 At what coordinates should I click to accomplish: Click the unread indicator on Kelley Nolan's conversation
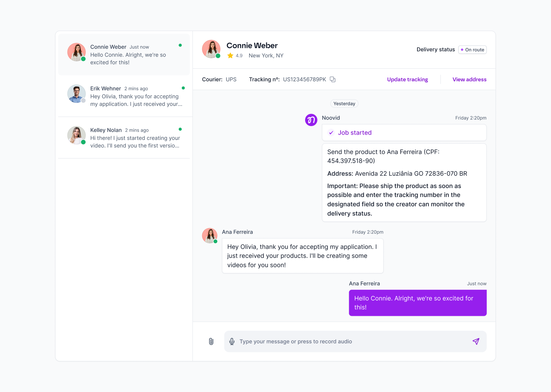click(180, 129)
